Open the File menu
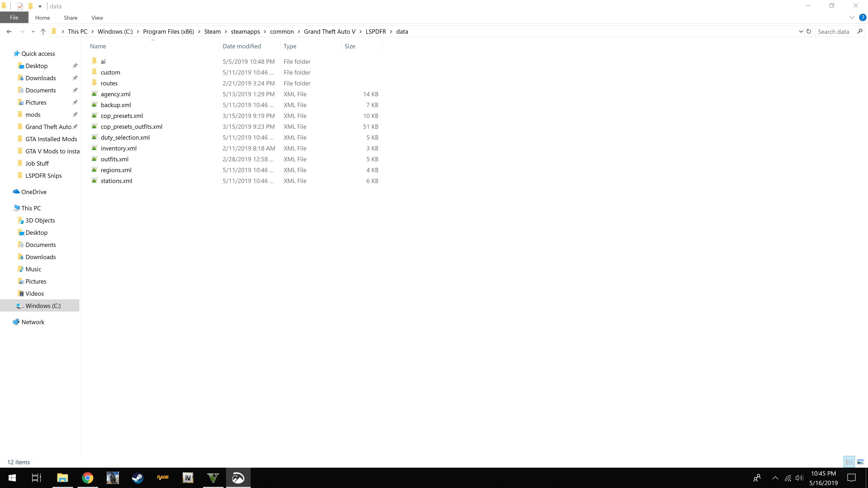 click(x=14, y=18)
